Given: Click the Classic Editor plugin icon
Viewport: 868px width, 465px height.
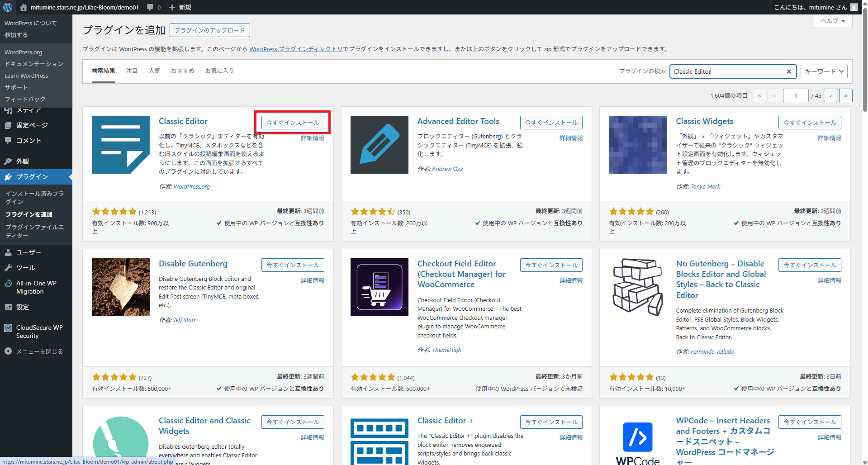Looking at the screenshot, I should (120, 145).
